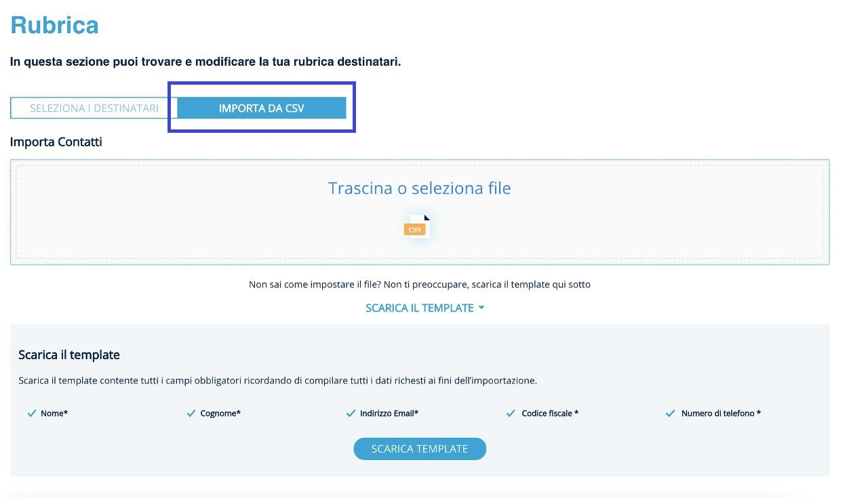Toggle the SCARICA IL TEMPLATE expander text
Screen dimensions: 868x498
click(419, 308)
